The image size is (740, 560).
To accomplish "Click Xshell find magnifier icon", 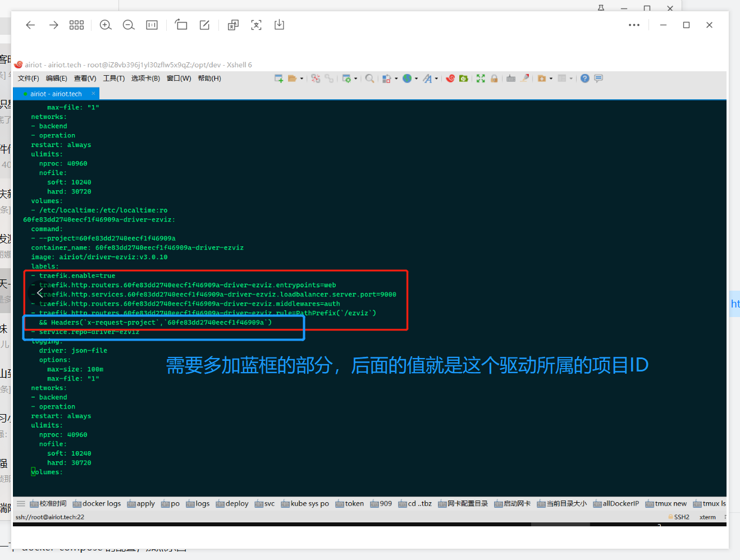I will (369, 79).
